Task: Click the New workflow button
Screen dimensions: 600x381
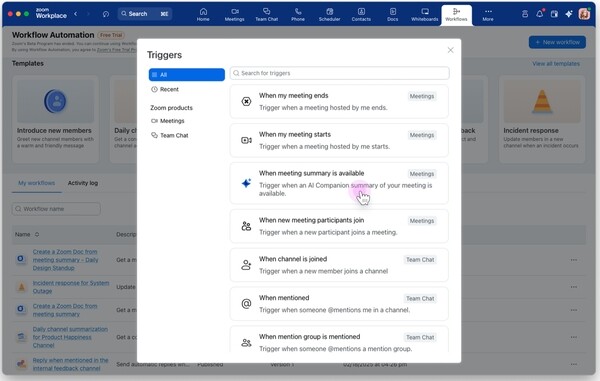Action: (557, 42)
